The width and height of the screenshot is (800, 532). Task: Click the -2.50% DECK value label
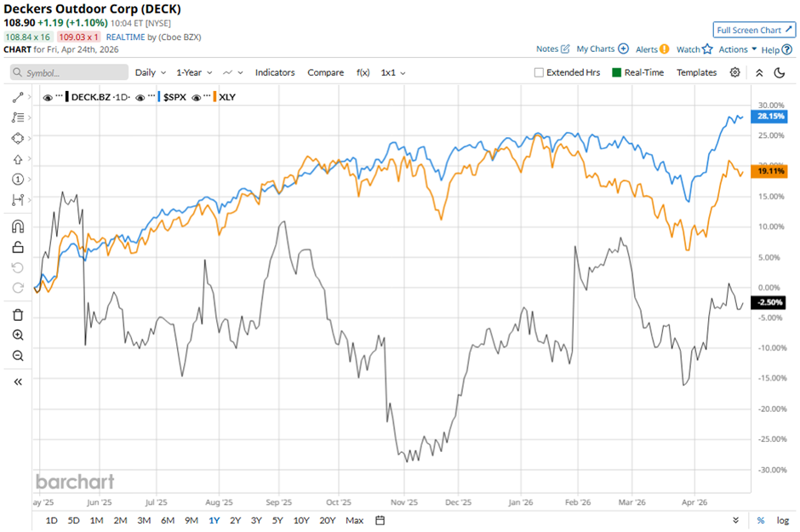click(770, 302)
